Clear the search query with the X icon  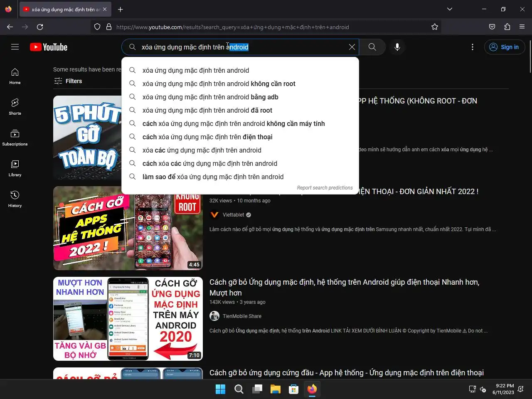pyautogui.click(x=352, y=47)
